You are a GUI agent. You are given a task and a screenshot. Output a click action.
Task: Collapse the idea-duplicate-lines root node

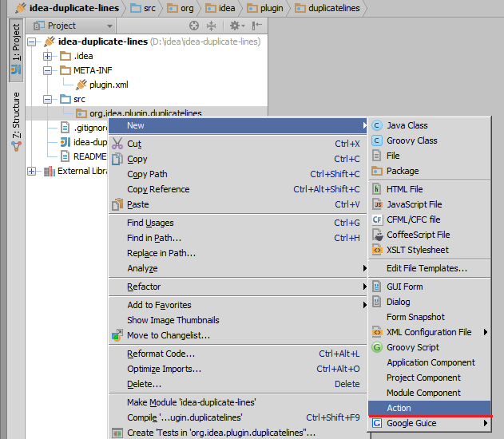(31, 42)
